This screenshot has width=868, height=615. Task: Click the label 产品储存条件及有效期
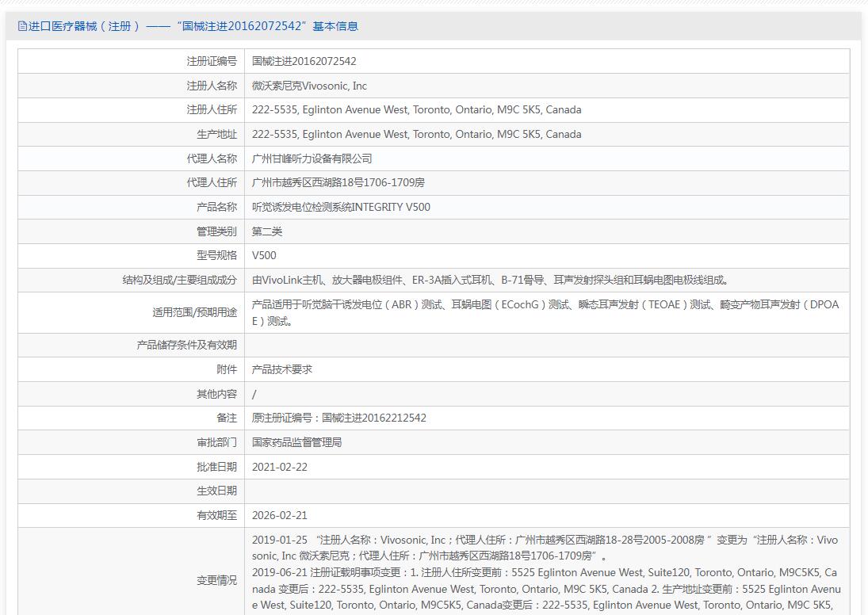pos(186,345)
